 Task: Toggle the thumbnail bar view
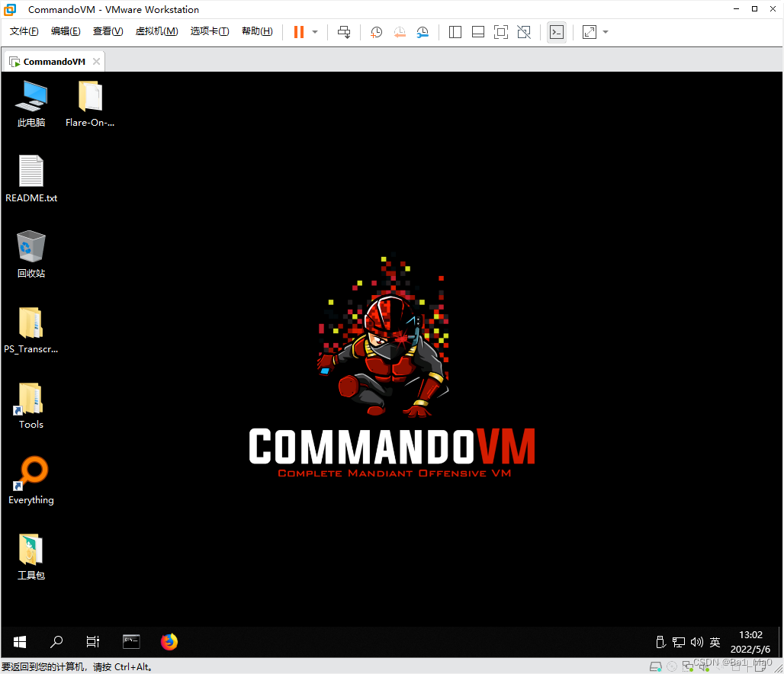coord(478,32)
